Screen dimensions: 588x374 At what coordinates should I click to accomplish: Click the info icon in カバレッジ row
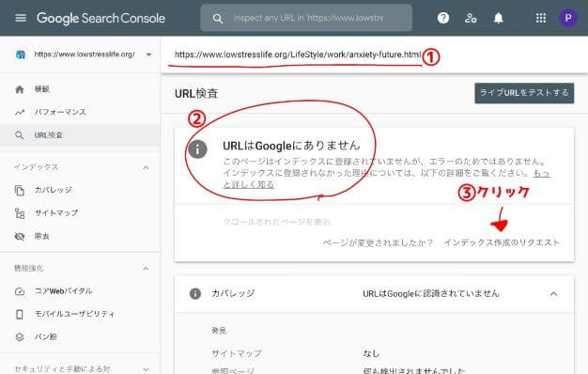point(195,293)
